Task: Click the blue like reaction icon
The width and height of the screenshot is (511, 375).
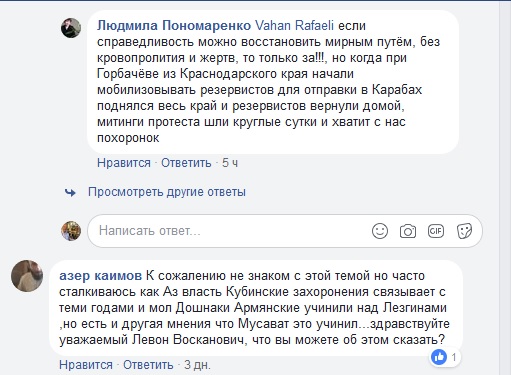Action: pos(439,357)
